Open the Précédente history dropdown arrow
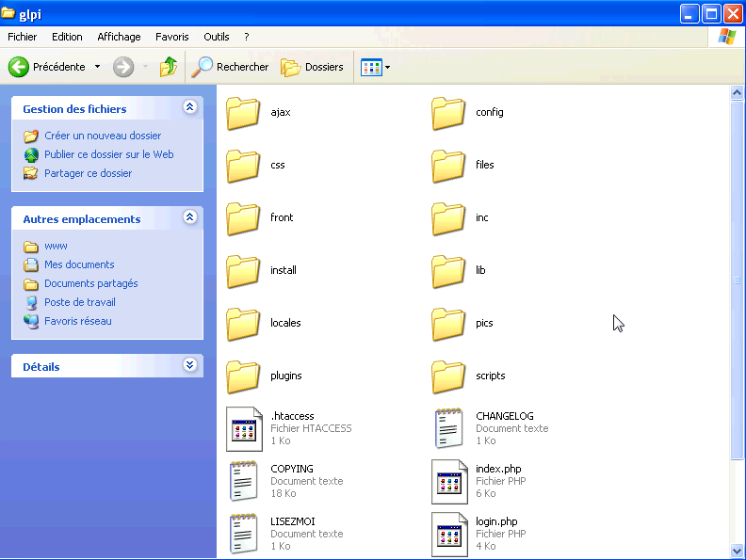Viewport: 746px width, 560px height. 97,67
